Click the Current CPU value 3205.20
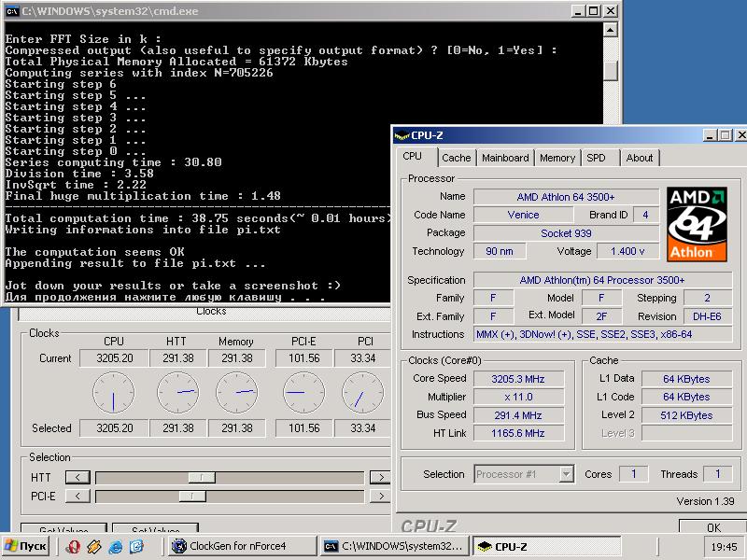Viewport: 747px width, 560px height. (x=113, y=358)
